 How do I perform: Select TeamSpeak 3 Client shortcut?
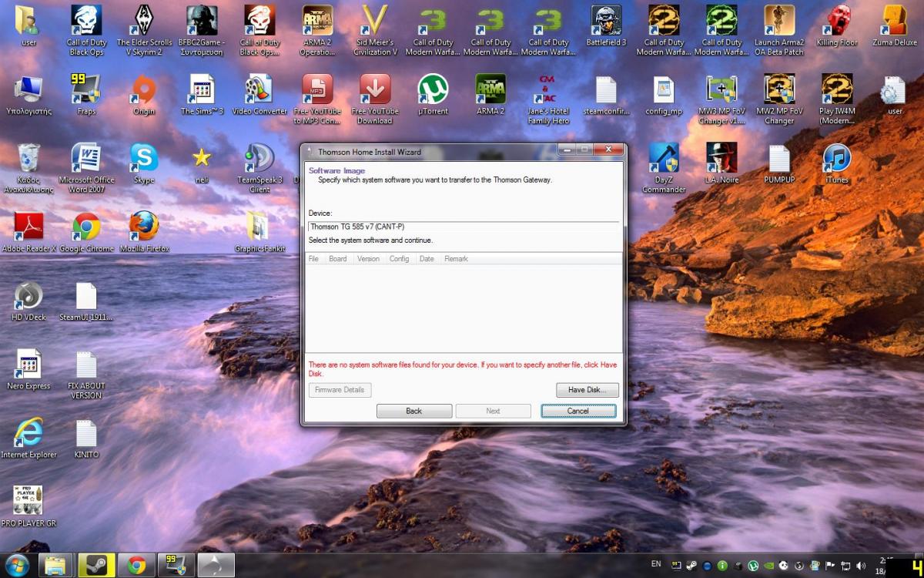point(259,168)
